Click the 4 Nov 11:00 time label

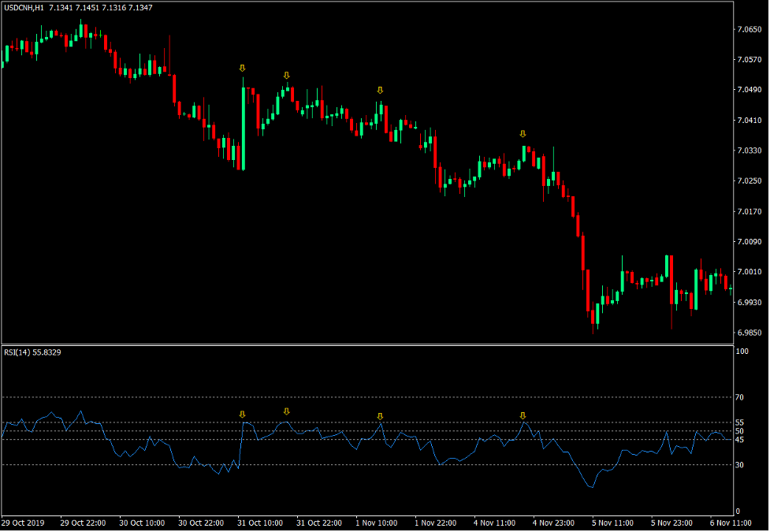(494, 523)
